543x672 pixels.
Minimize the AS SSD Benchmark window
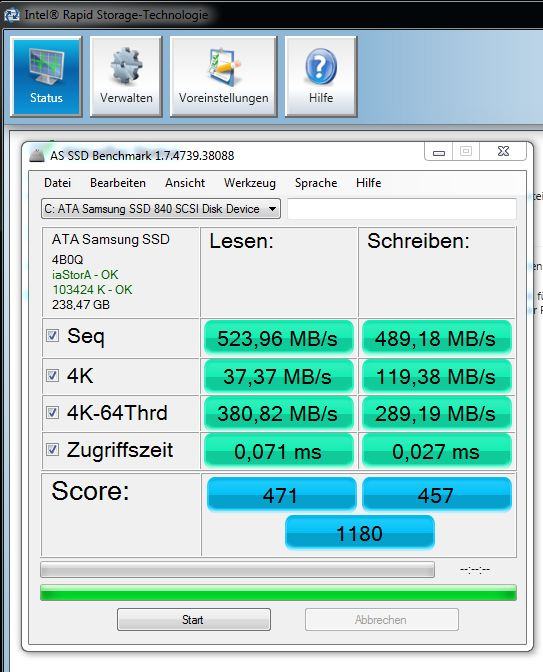click(438, 152)
